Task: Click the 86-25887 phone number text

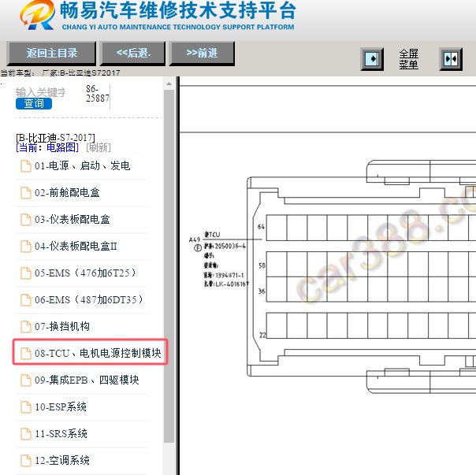Action: tap(97, 94)
